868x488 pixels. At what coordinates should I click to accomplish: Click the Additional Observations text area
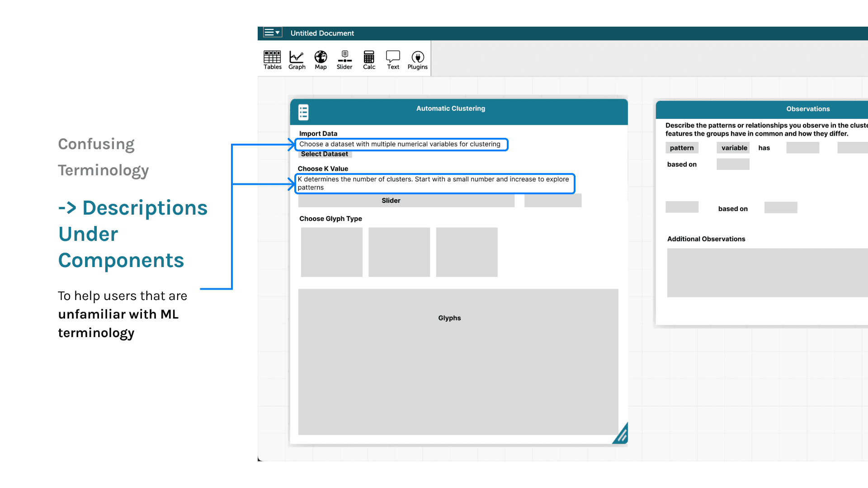click(769, 272)
